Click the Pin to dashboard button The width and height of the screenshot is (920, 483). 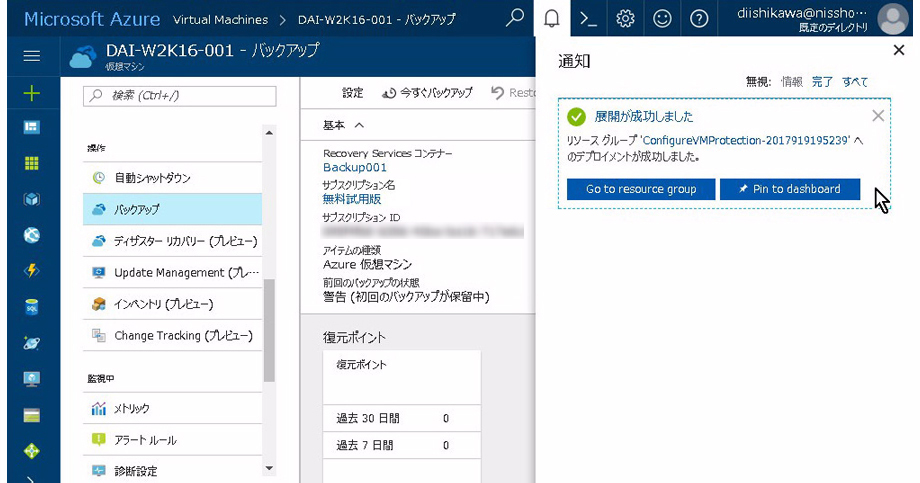click(790, 189)
